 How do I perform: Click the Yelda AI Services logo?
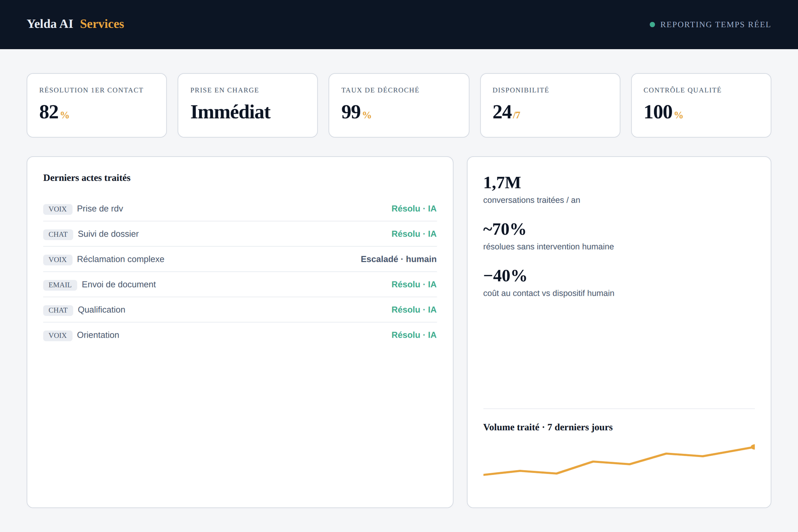pos(75,24)
